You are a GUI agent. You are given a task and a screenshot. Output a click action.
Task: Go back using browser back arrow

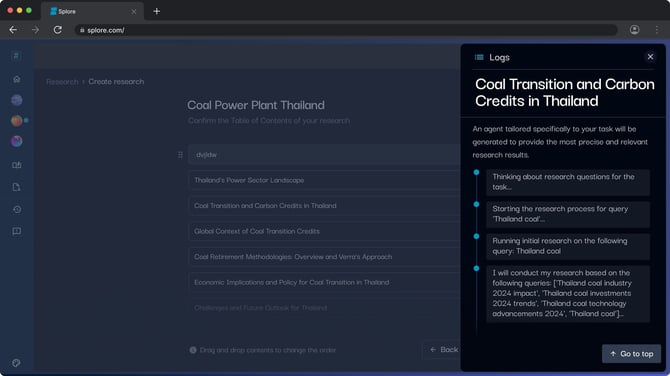(13, 30)
